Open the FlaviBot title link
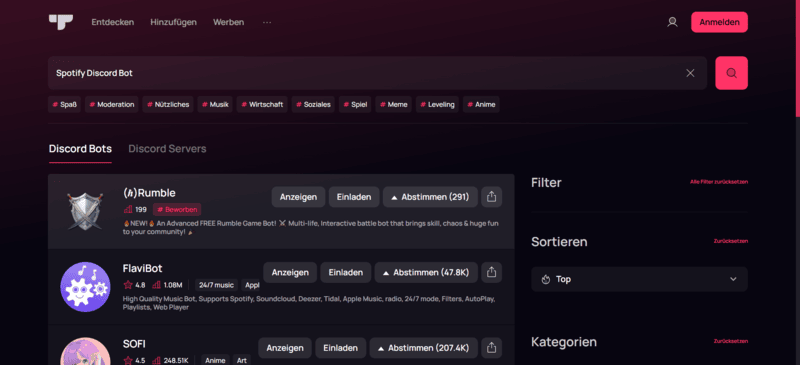 pos(142,269)
